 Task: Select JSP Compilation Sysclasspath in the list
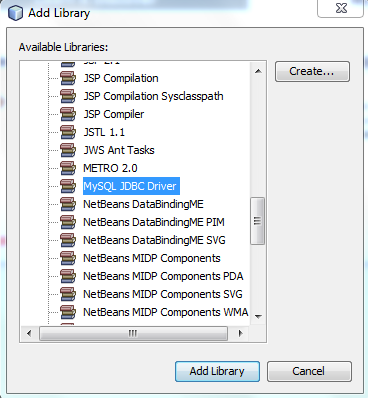click(153, 96)
